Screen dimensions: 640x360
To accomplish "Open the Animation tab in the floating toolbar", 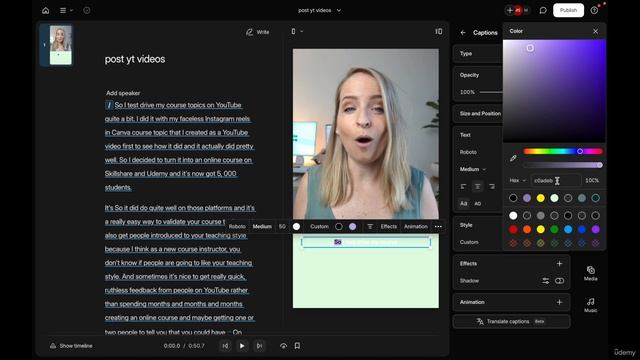I will point(416,227).
